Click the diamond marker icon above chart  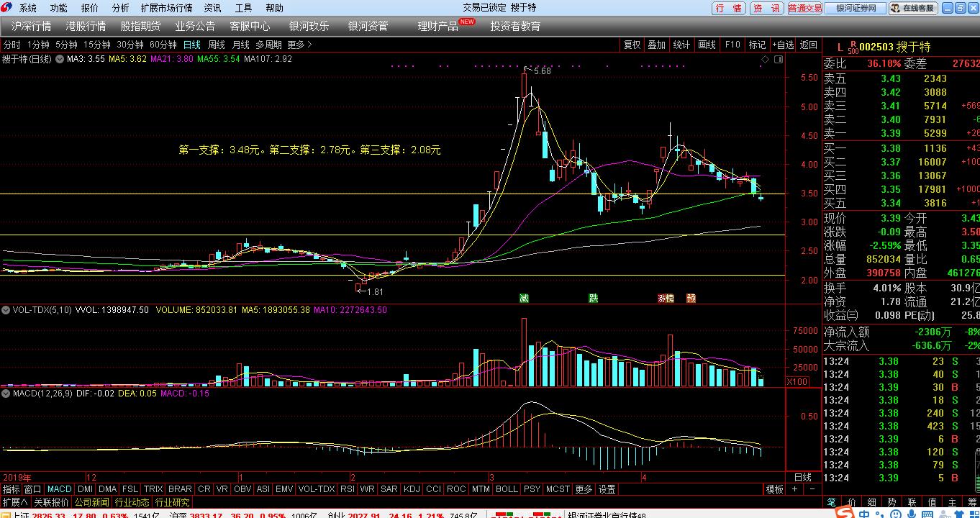coord(766,59)
